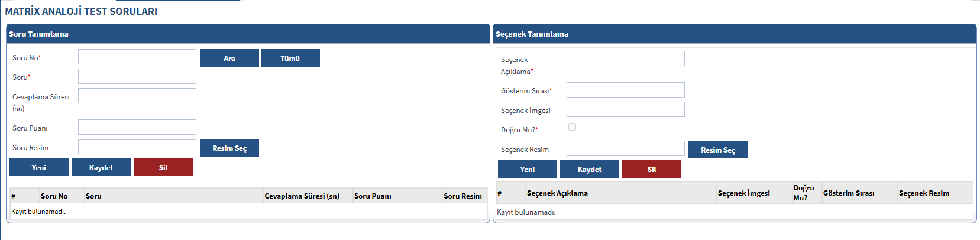Focus the Gösterim Sırası input field
Image resolution: width=980 pixels, height=240 pixels.
click(625, 90)
